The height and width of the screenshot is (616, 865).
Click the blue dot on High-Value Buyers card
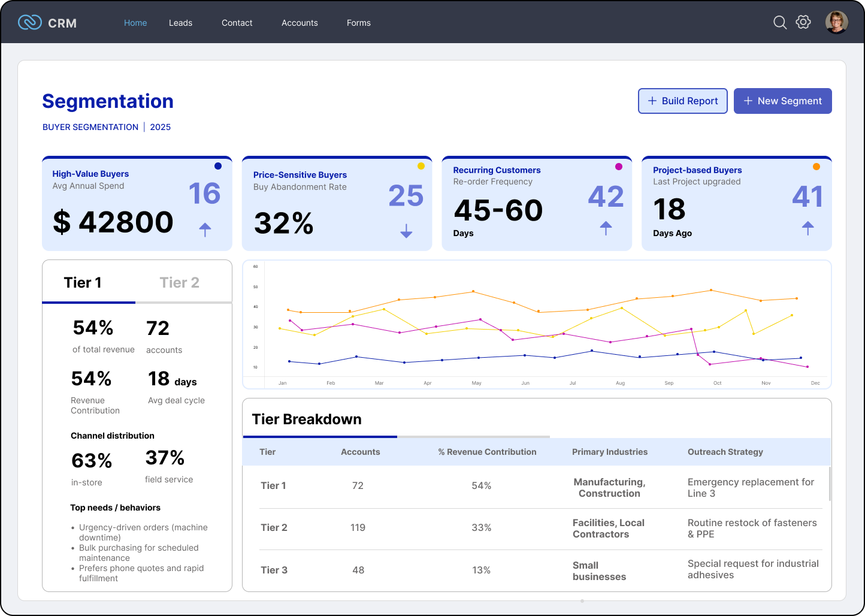pos(218,166)
